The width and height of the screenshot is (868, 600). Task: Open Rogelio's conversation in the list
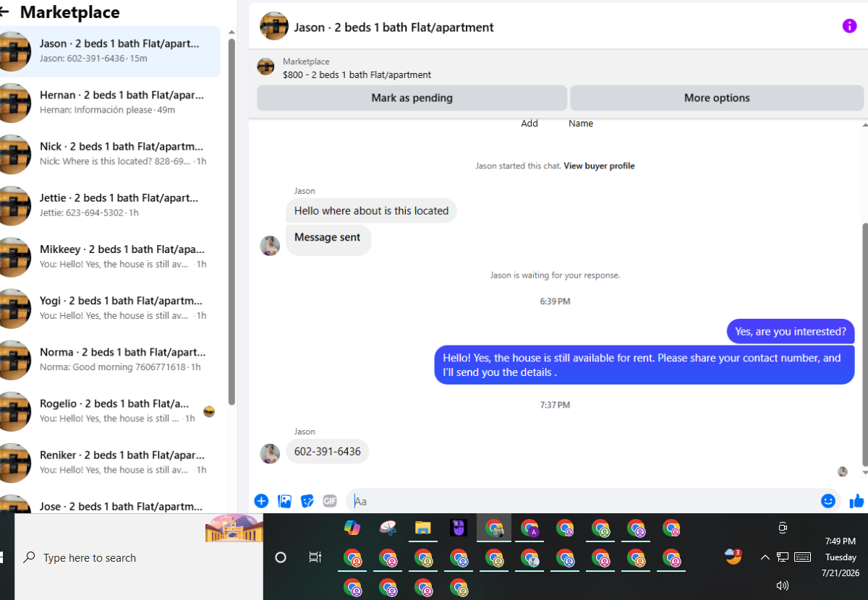pyautogui.click(x=110, y=411)
